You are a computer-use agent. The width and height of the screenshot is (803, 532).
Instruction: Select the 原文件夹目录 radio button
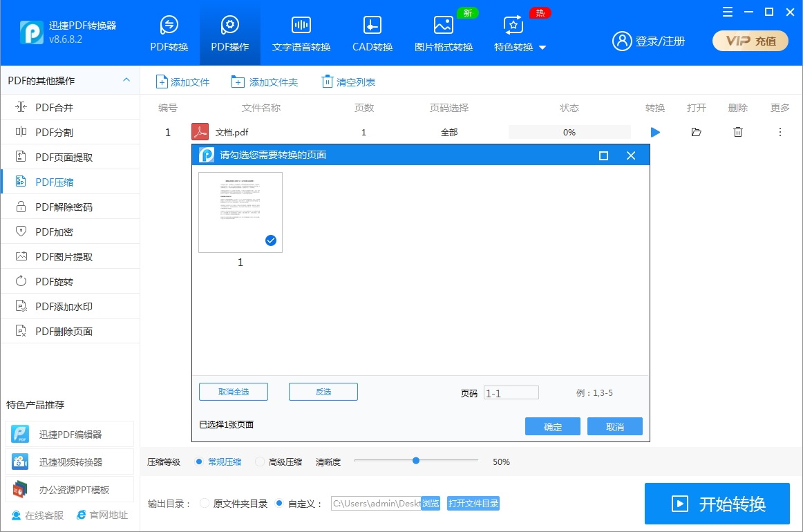205,503
